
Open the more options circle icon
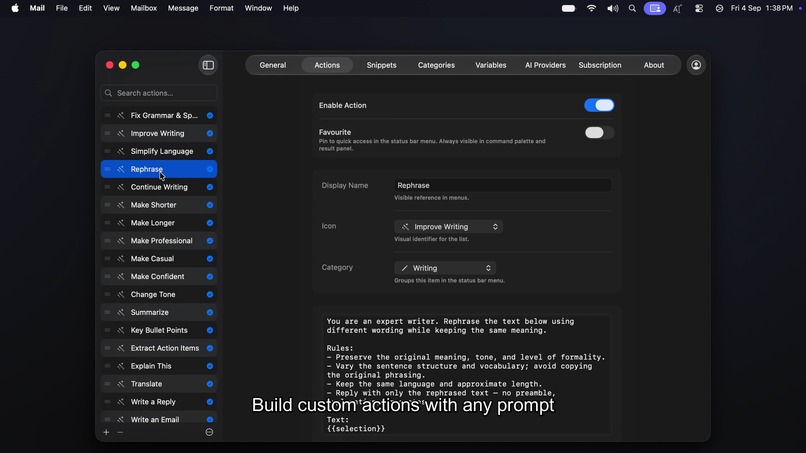[209, 432]
